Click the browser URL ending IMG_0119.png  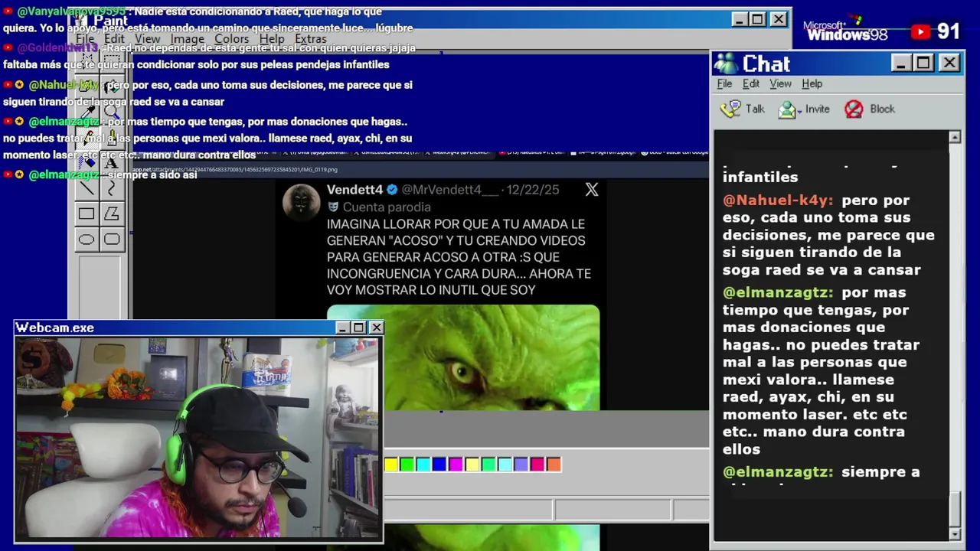(236, 170)
